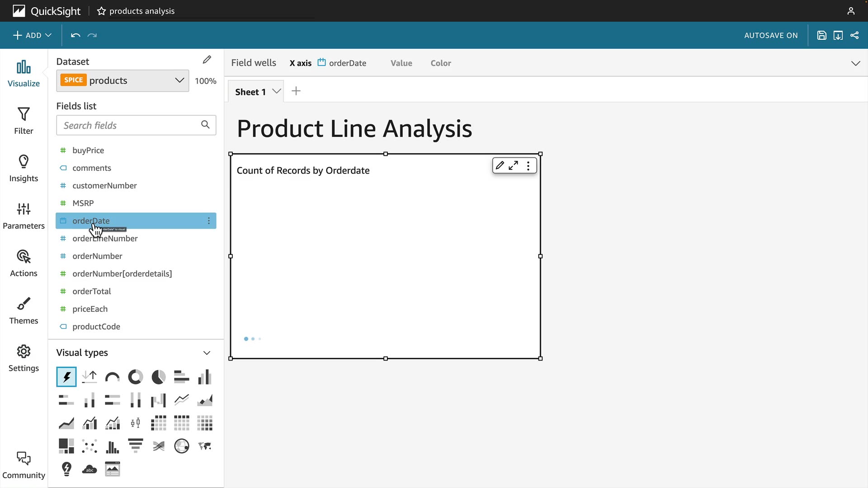This screenshot has height=488, width=868.
Task: Add a new sheet with plus button
Action: click(x=296, y=91)
